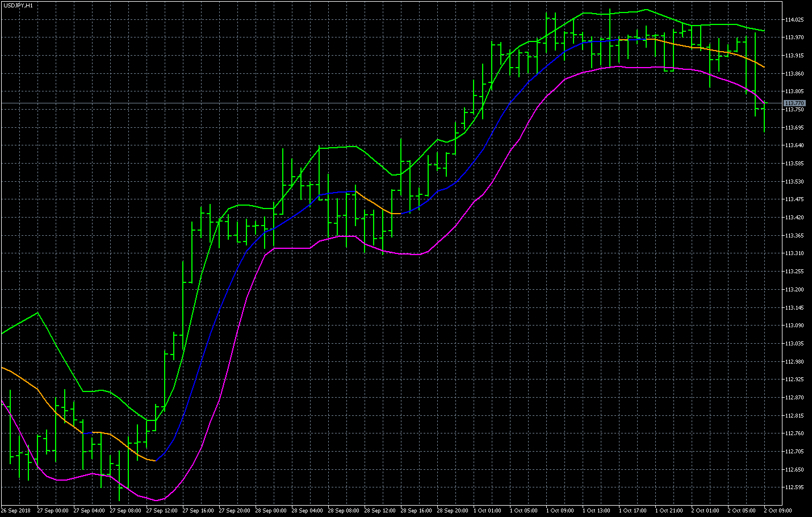Click the 28 Sep 20:00 time label
This screenshot has height=517, width=812.
(x=453, y=511)
